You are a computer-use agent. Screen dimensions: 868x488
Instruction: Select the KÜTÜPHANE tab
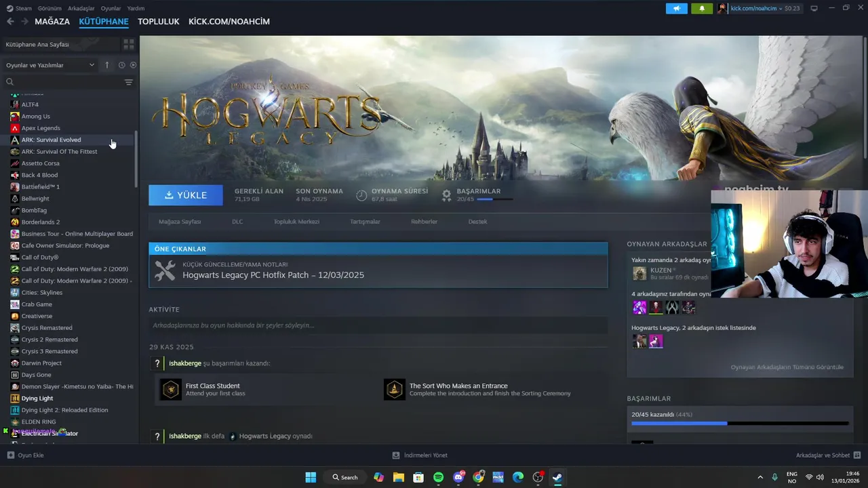point(104,22)
